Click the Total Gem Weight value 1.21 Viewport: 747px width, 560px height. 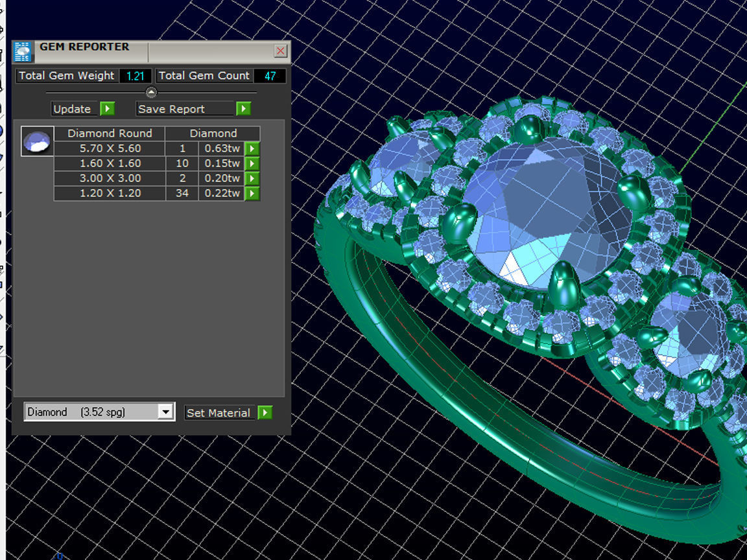(x=136, y=76)
